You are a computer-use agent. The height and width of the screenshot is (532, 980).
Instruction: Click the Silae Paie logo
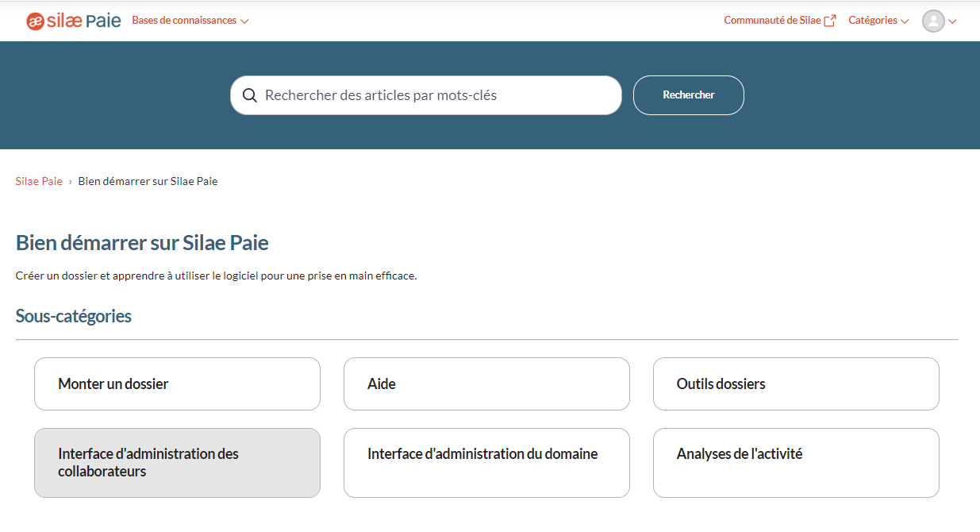tap(74, 20)
